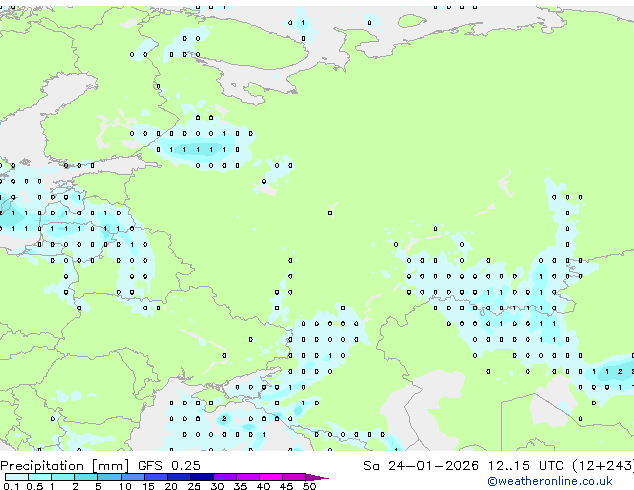
Task: Click the '30' legend scale label
Action: (x=217, y=486)
